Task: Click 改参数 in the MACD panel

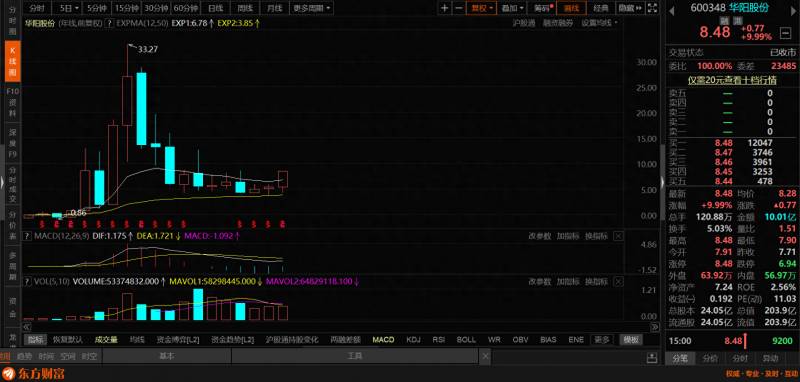Action: (x=540, y=236)
